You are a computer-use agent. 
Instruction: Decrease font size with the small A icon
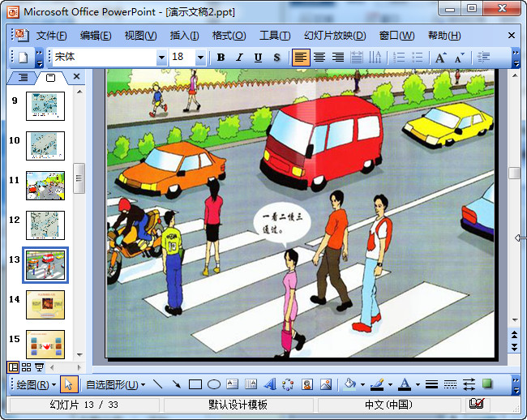(459, 58)
